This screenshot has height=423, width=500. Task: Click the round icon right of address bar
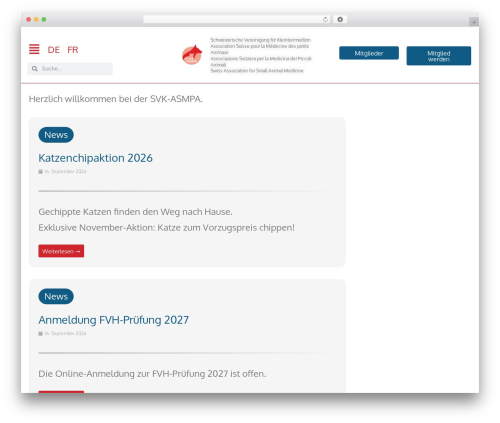340,20
